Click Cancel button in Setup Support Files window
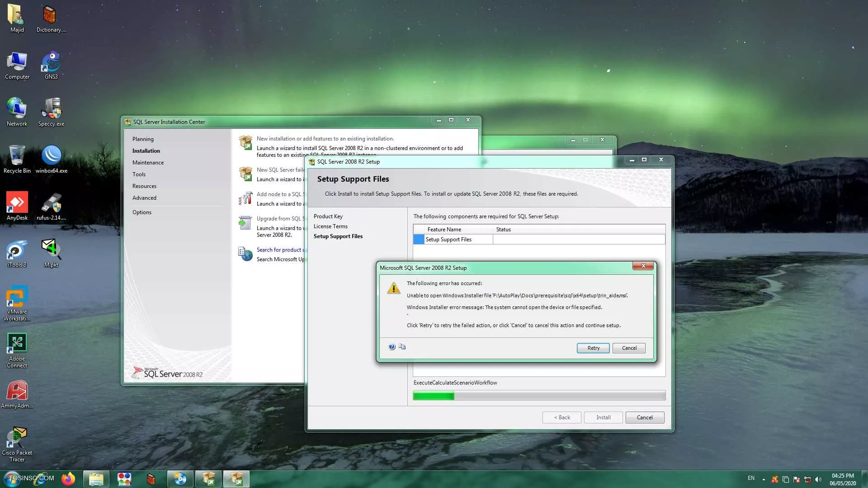The height and width of the screenshot is (488, 868). pyautogui.click(x=645, y=418)
